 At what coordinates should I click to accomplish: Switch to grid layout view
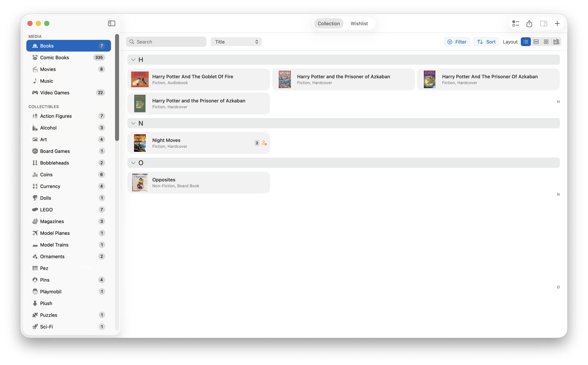[x=546, y=42]
